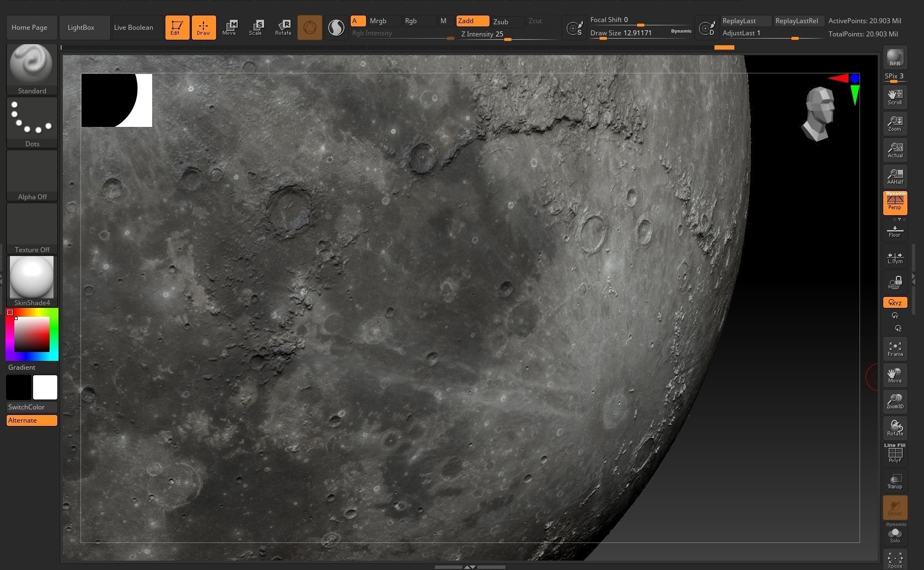924x570 pixels.
Task: Enable the Rgb paint mode
Action: tap(419, 21)
